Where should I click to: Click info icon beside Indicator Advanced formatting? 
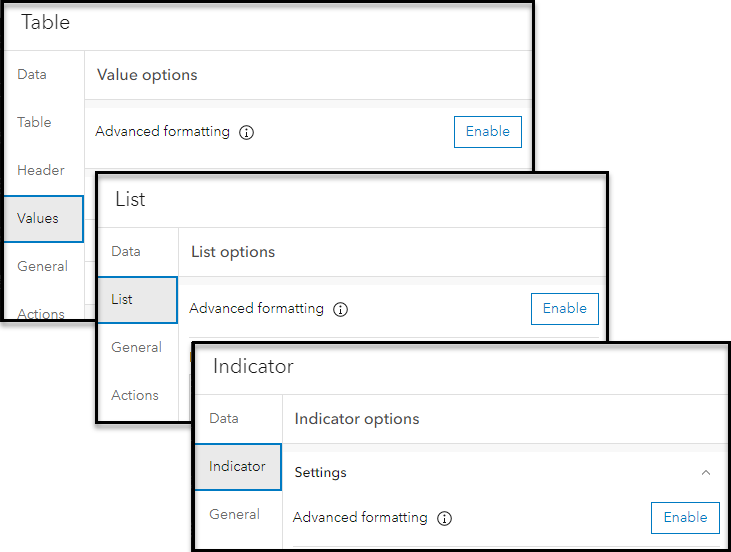[445, 518]
